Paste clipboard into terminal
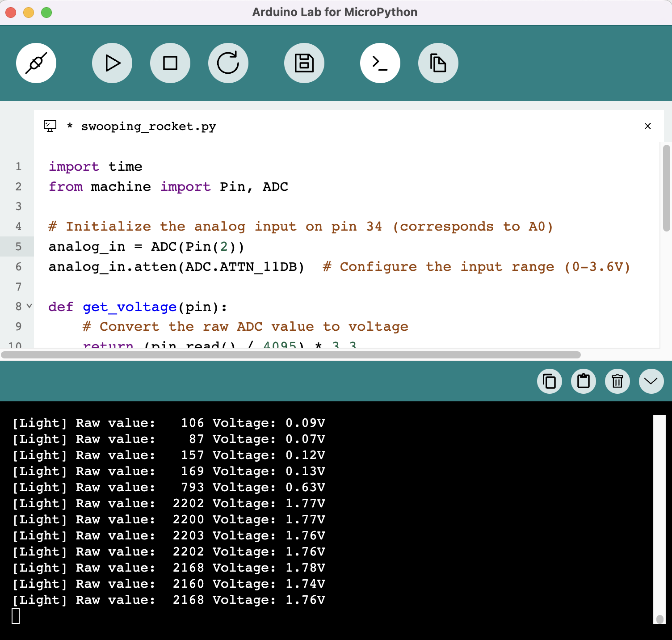The image size is (672, 640). tap(584, 381)
